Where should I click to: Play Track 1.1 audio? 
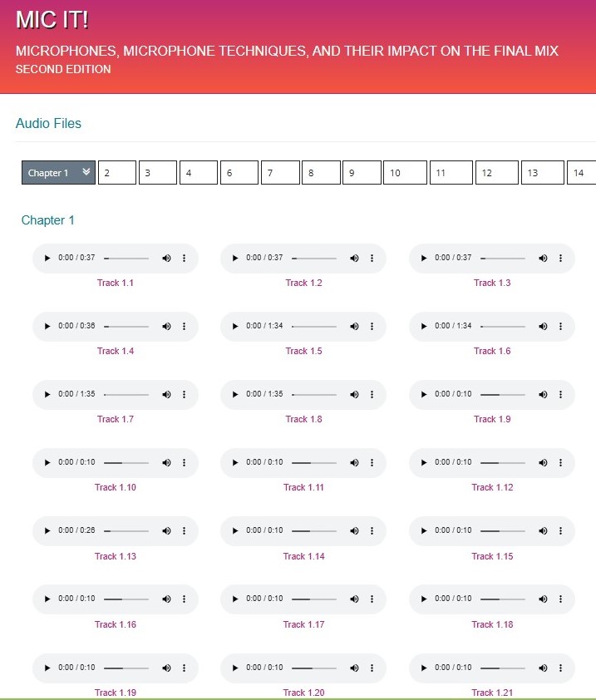pyautogui.click(x=47, y=259)
